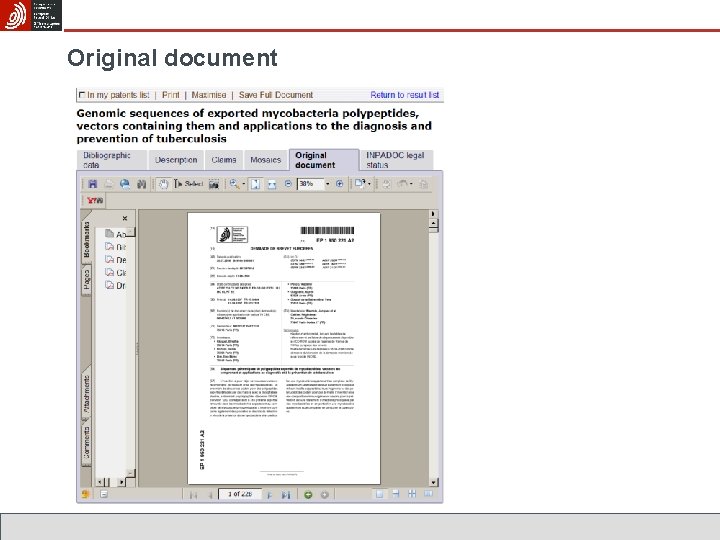Click the printer icon in the PDF toolbar
720x540 pixels.
tap(108, 184)
